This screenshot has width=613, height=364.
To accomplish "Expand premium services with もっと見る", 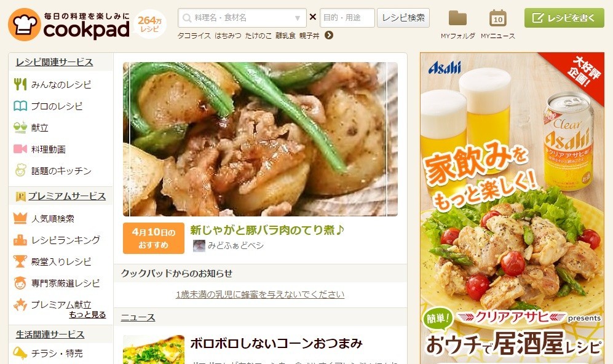I will (87, 315).
